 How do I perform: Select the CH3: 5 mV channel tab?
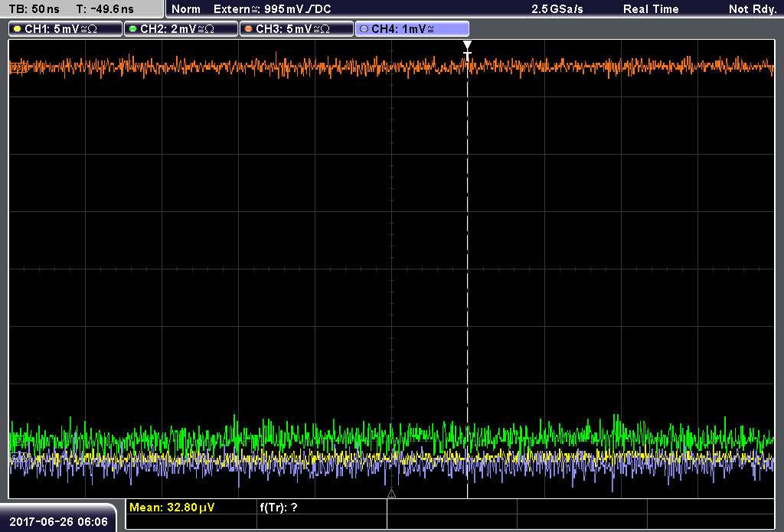[296, 29]
